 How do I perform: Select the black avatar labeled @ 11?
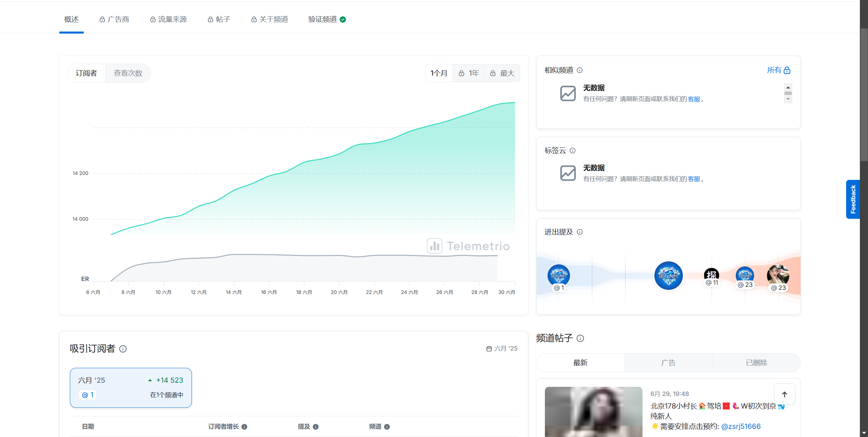point(711,275)
